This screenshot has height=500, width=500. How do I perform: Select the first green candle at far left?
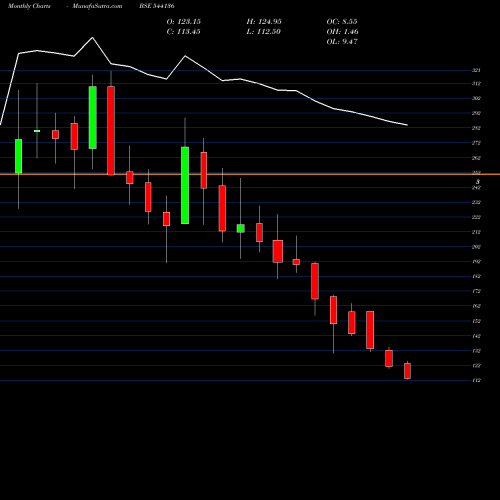coord(19,156)
